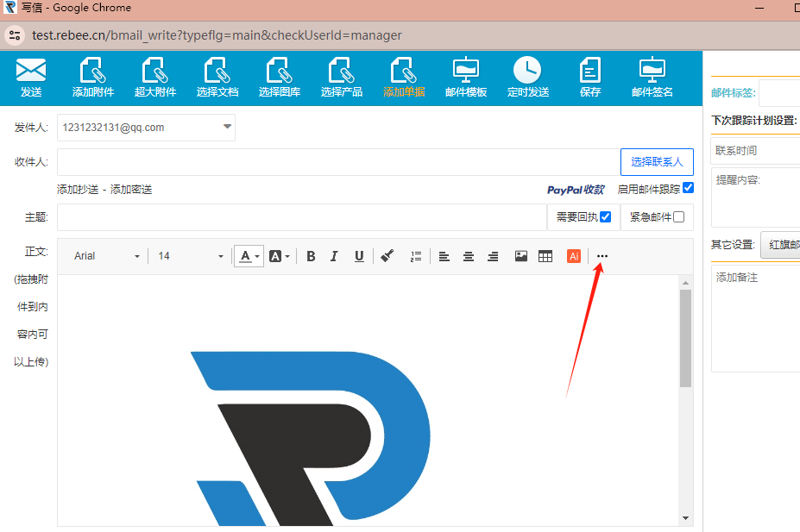Click the PayPal收款 link
Image resolution: width=800 pixels, height=532 pixels.
coord(576,190)
